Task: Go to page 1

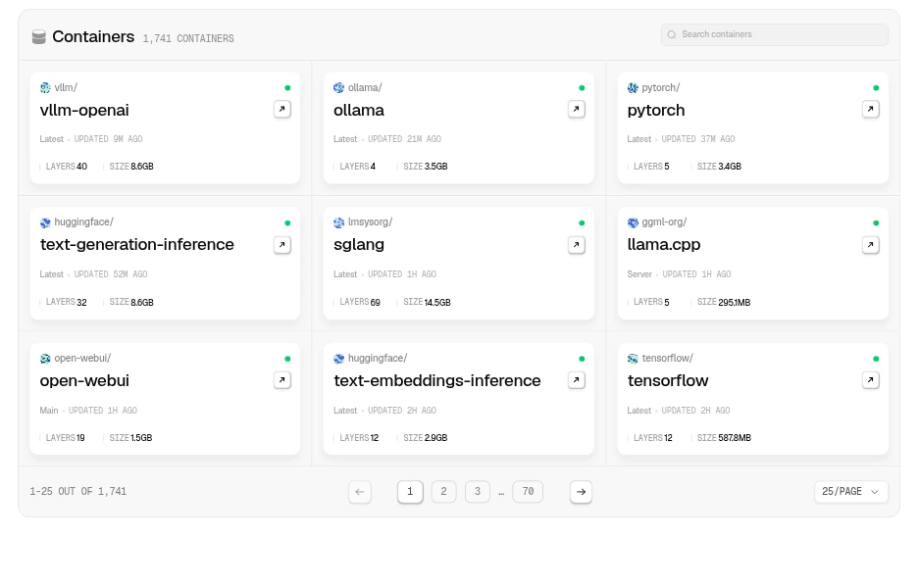Action: (x=410, y=491)
